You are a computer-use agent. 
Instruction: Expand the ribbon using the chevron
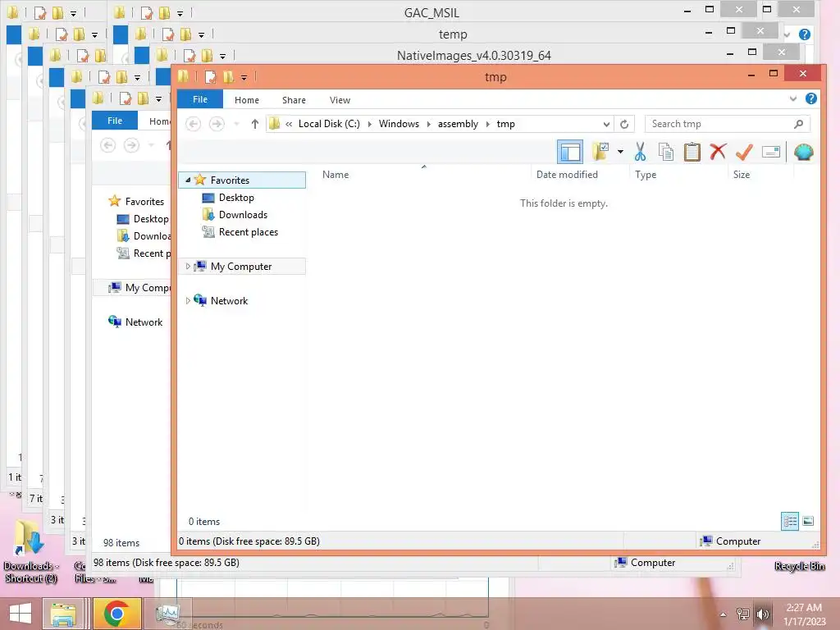[x=793, y=98]
